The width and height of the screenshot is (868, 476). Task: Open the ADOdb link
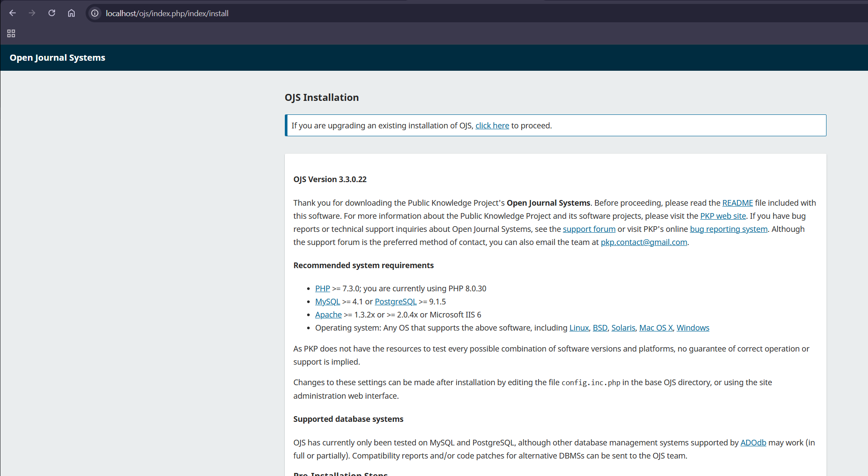pyautogui.click(x=753, y=443)
